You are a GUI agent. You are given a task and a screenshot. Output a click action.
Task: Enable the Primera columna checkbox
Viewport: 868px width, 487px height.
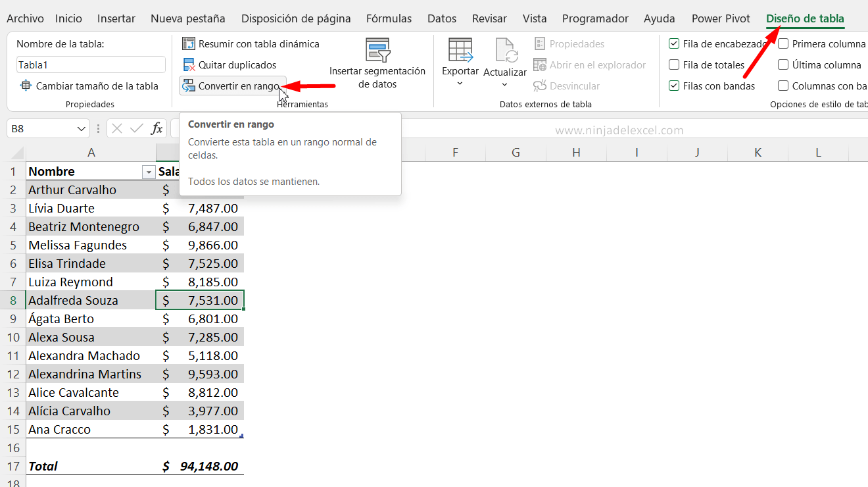[783, 43]
